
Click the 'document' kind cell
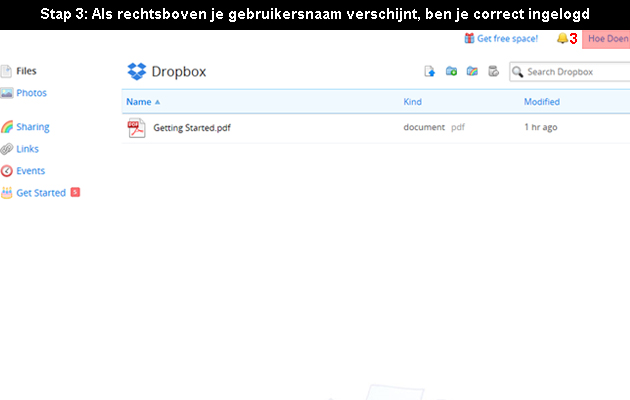[x=424, y=127]
